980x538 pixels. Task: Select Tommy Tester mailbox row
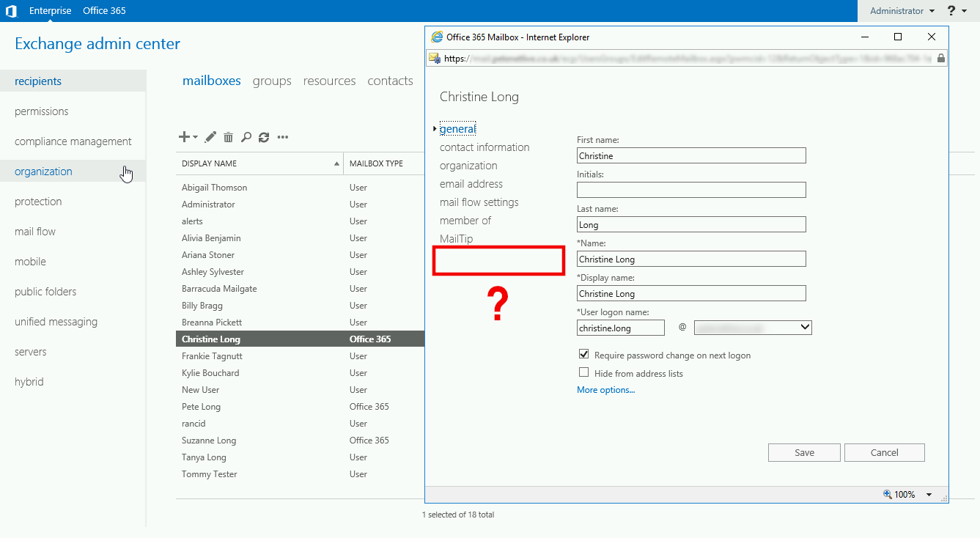coord(300,474)
